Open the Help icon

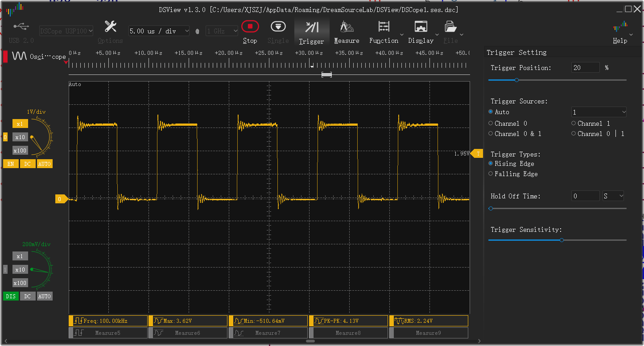[x=620, y=27]
